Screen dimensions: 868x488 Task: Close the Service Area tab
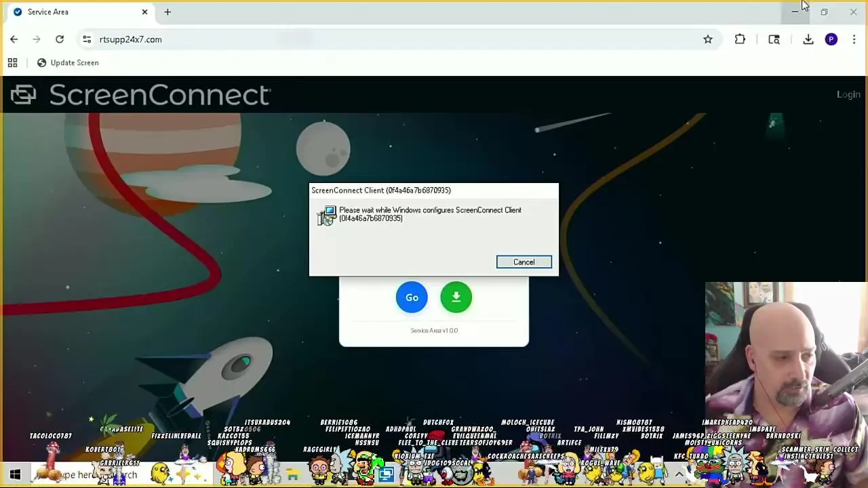point(144,12)
